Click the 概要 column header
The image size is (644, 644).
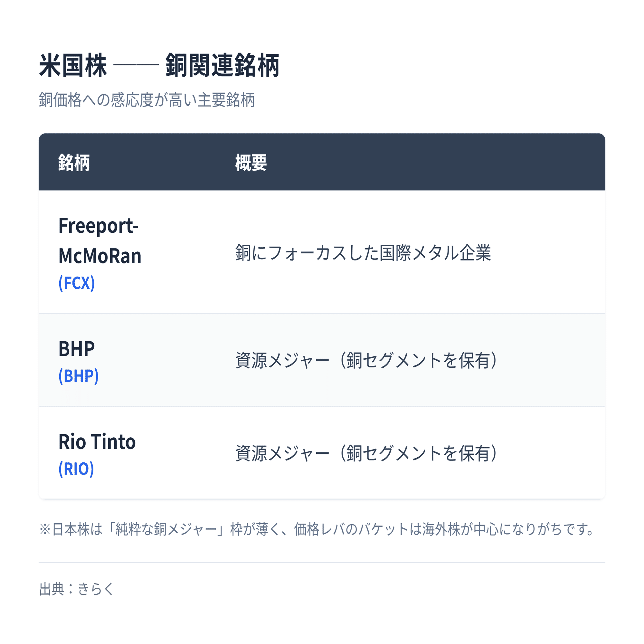pos(251,163)
